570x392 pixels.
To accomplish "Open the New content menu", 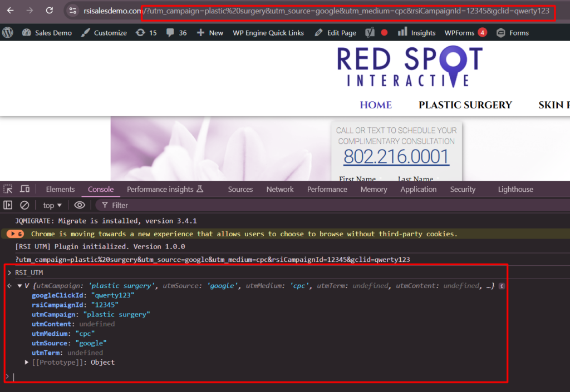I will click(210, 33).
